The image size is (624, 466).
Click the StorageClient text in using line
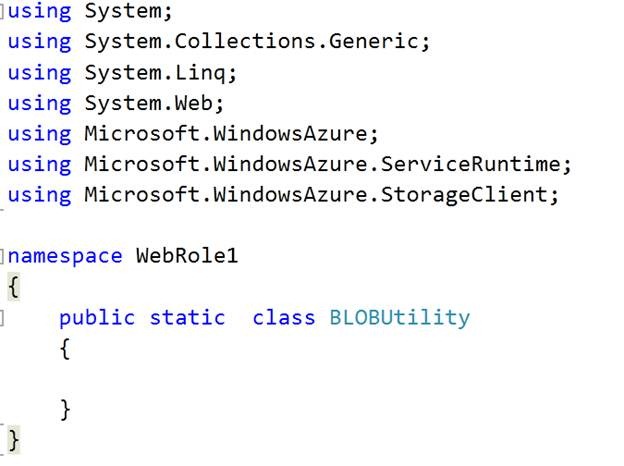464,194
